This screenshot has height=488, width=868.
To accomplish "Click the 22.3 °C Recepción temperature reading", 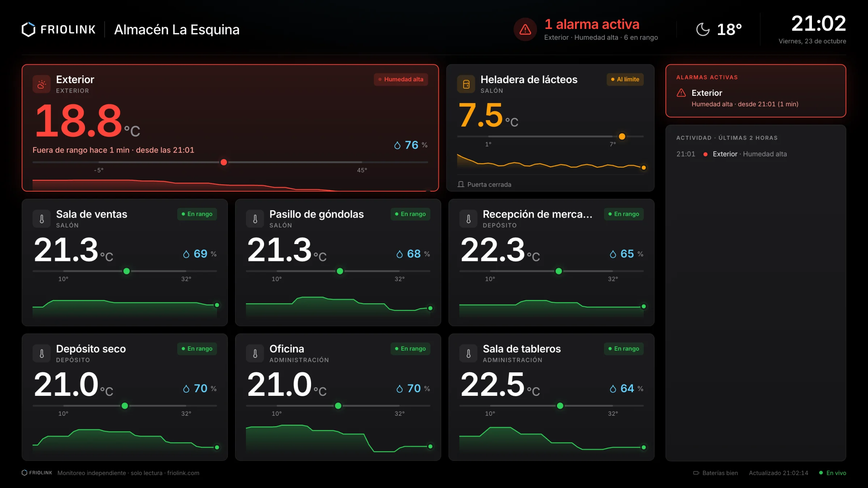I will click(x=500, y=250).
